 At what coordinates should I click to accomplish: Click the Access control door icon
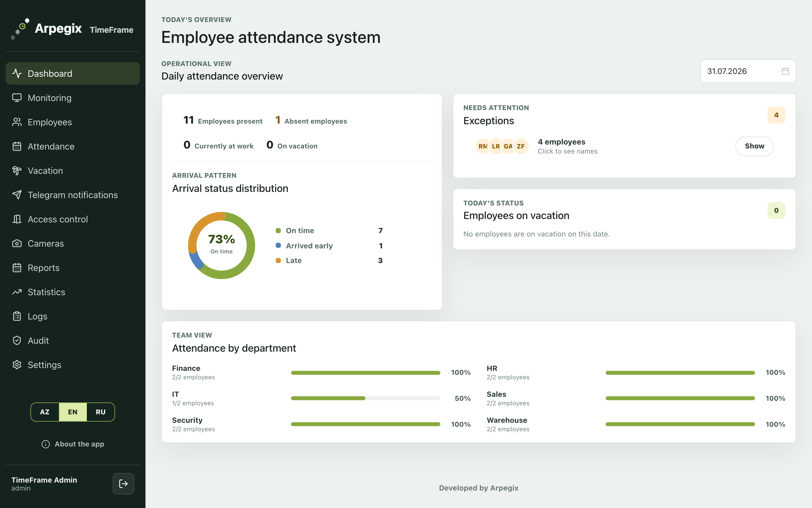17,219
